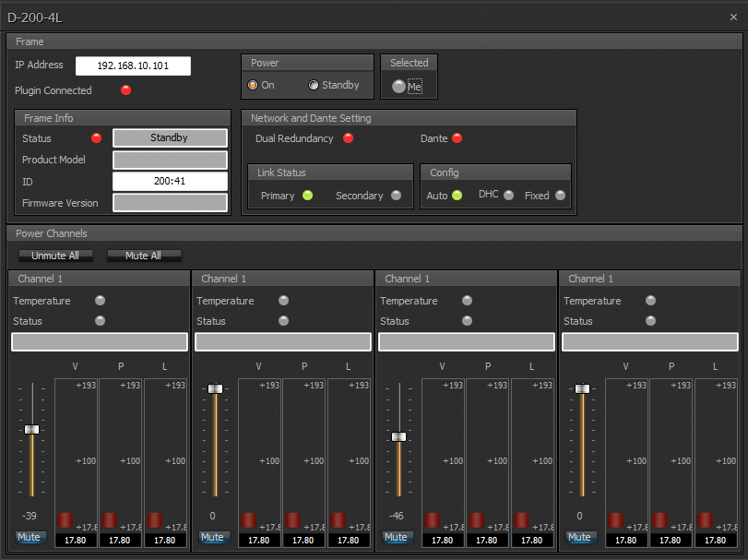Click the fader handle at -46 level
Screen dimensions: 748x560
pos(398,436)
